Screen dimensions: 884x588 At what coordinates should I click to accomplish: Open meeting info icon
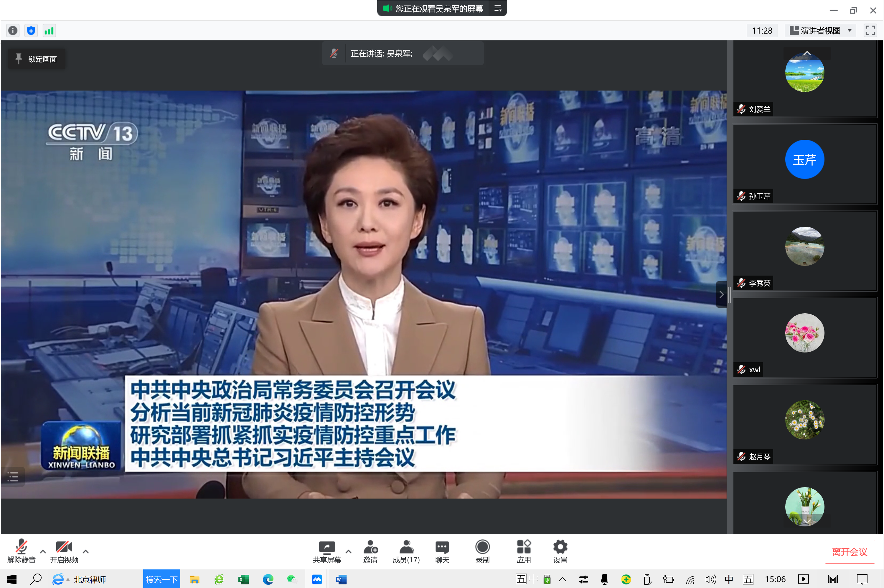[x=13, y=30]
